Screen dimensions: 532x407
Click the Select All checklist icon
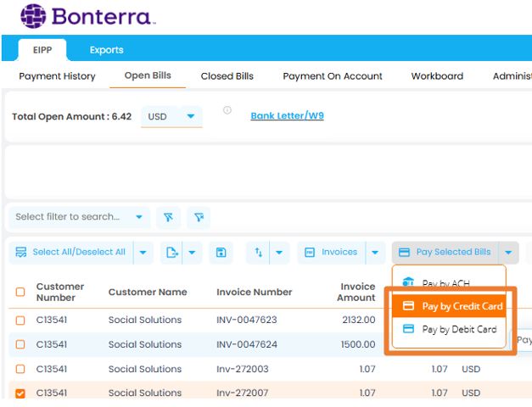21,252
